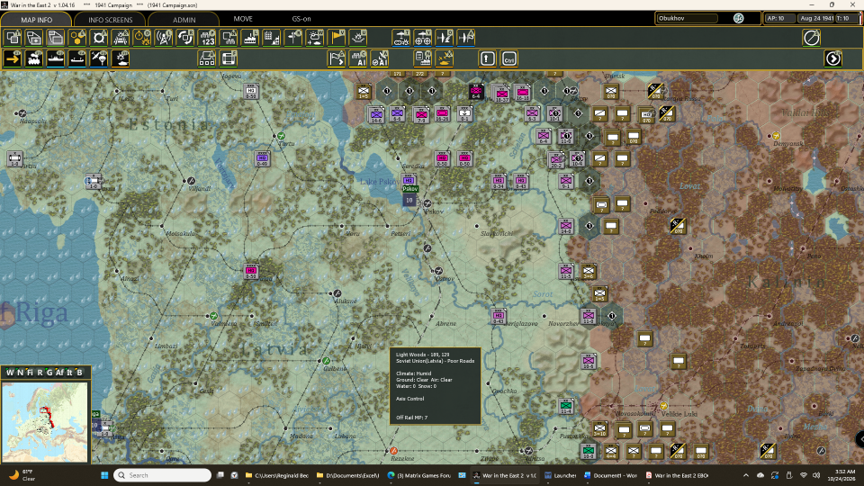Click the Shift arrow key button
The height and width of the screenshot is (486, 864).
point(487,58)
